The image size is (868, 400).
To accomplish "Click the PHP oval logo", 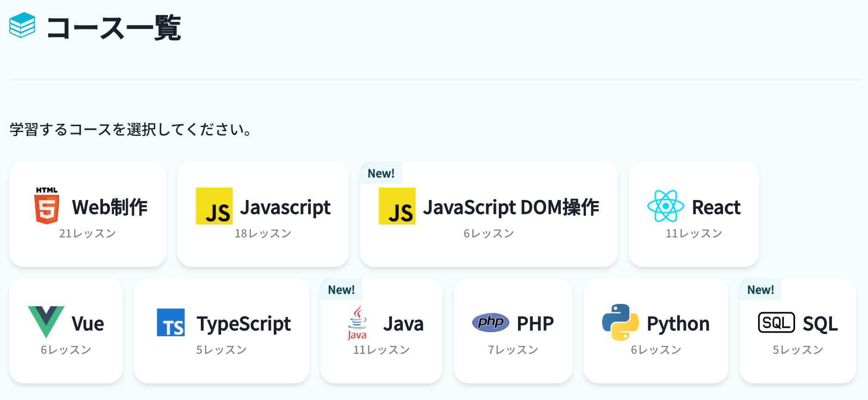I will pos(490,322).
